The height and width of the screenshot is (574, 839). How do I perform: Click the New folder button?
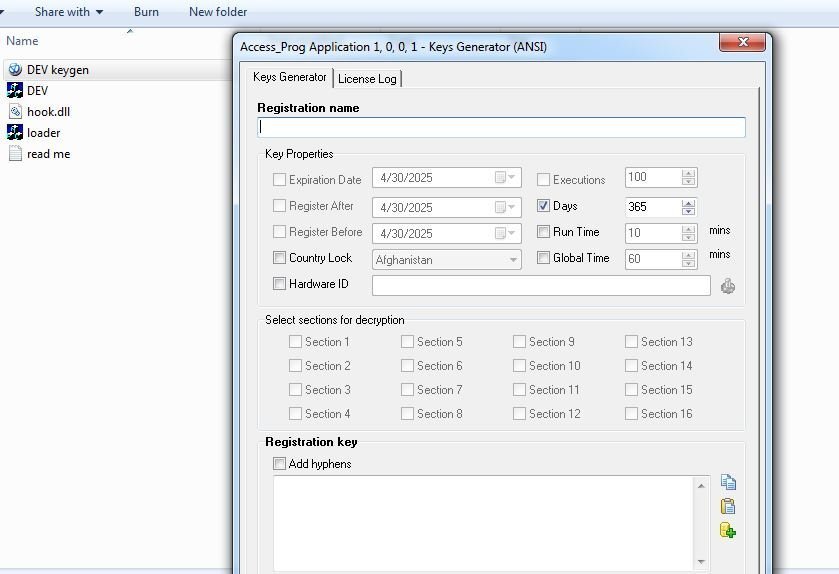tap(218, 12)
